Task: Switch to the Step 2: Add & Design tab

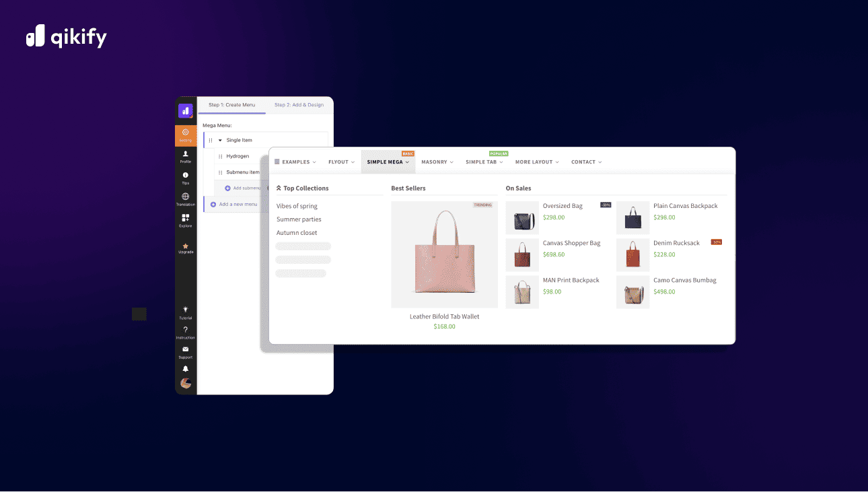Action: coord(299,105)
